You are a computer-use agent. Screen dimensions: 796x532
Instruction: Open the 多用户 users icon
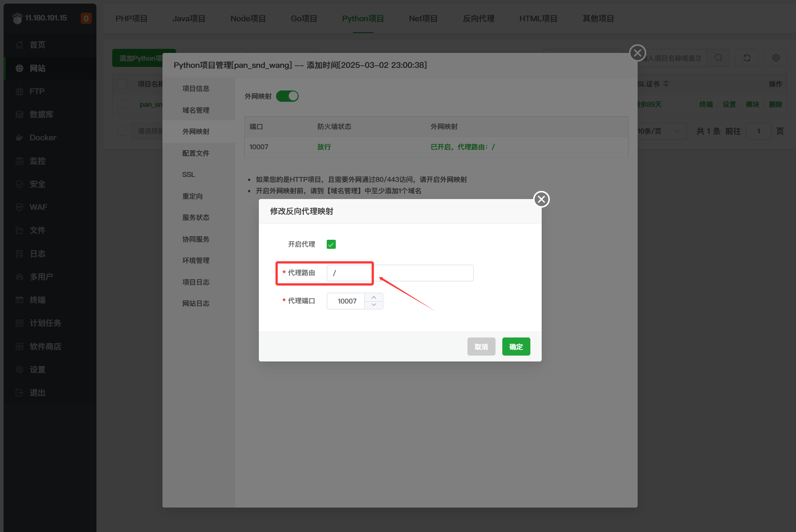pyautogui.click(x=19, y=277)
